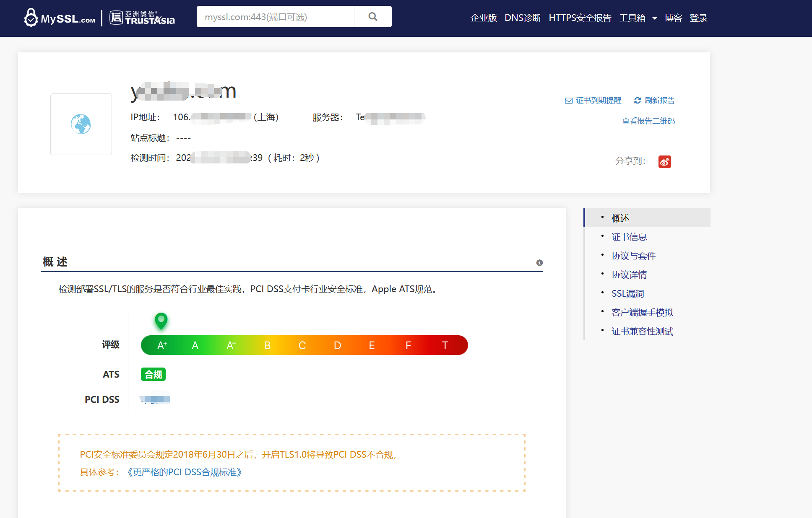Open the 博客 link
Image resolution: width=812 pixels, height=518 pixels.
click(673, 18)
